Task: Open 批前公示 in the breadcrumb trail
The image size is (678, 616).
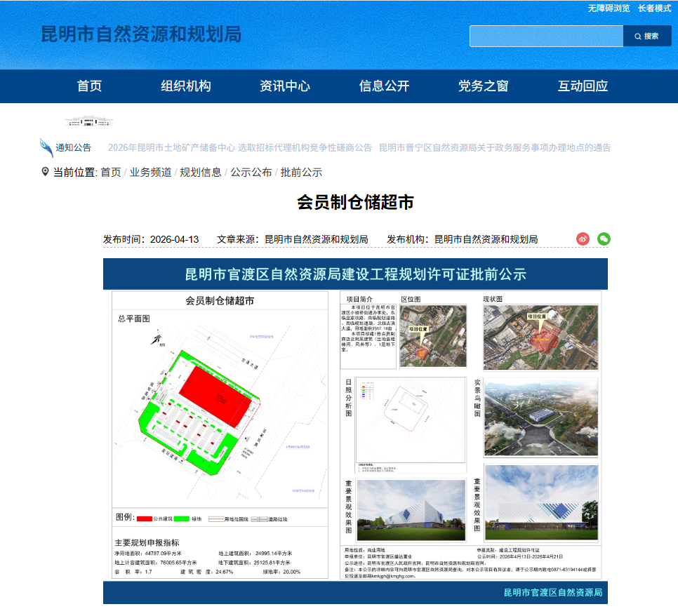Action: 300,171
